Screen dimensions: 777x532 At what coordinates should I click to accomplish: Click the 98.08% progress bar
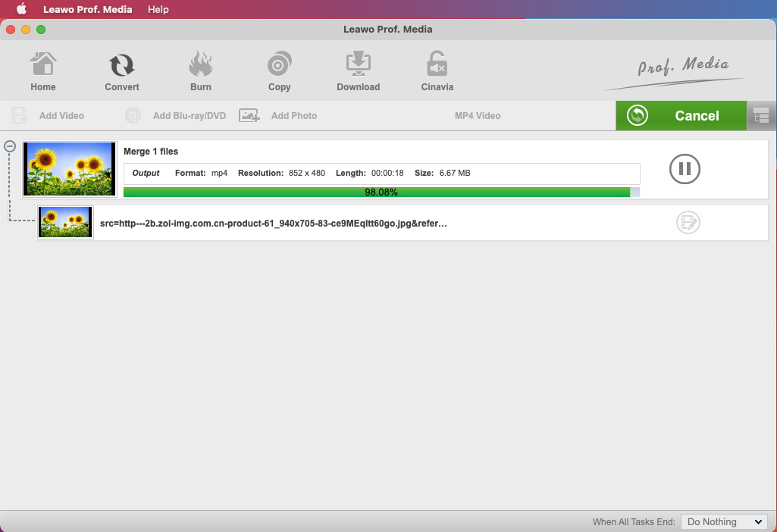point(381,192)
